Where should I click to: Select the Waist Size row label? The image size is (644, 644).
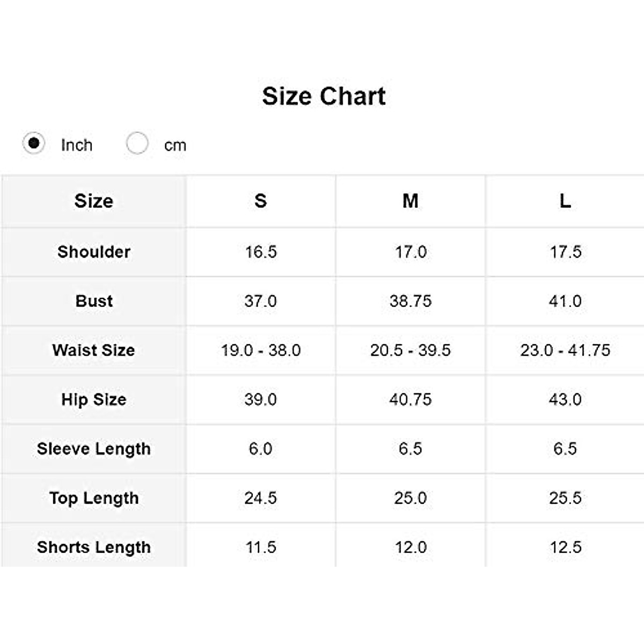click(x=94, y=350)
